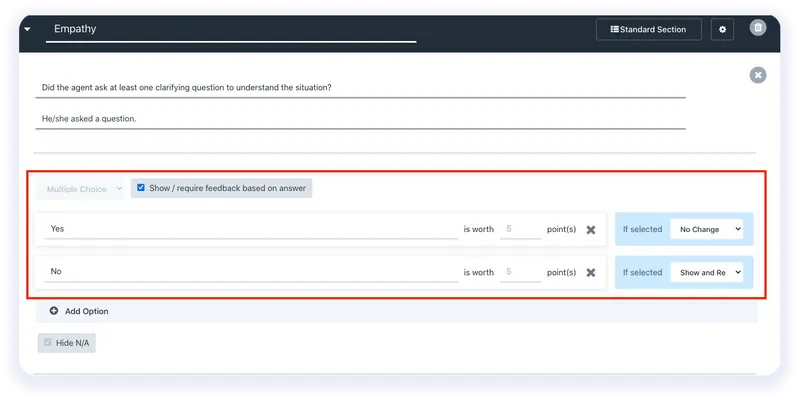Add a new answer with Add Option
Viewport: 800px width, 400px height.
click(x=396, y=311)
